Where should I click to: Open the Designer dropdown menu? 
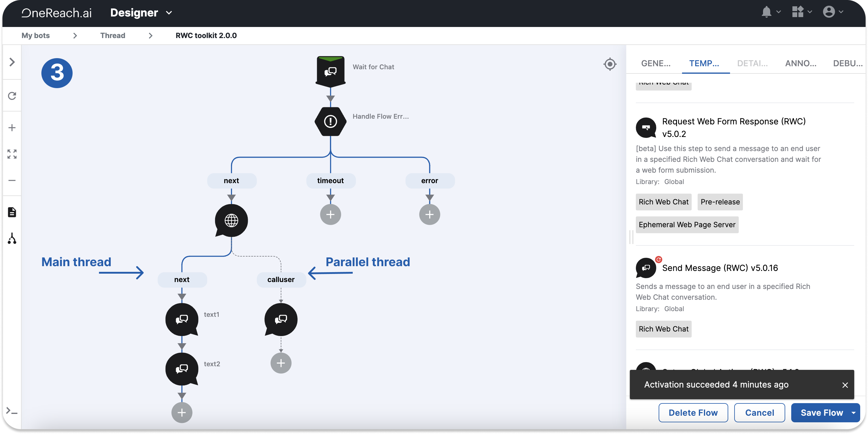(x=169, y=13)
